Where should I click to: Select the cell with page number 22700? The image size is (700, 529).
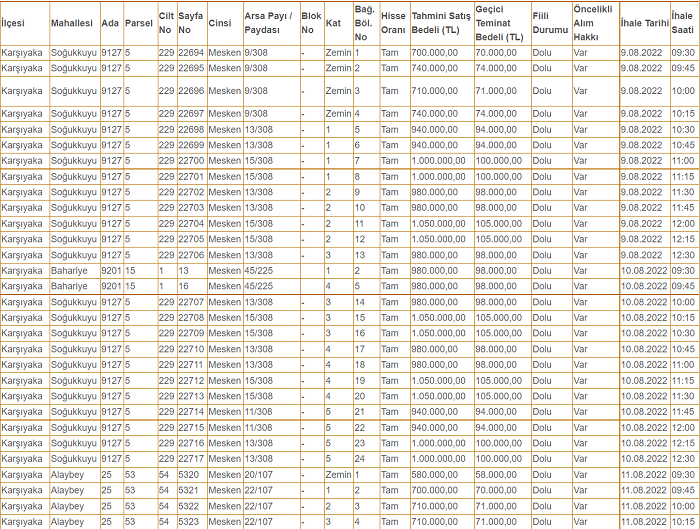pos(191,161)
